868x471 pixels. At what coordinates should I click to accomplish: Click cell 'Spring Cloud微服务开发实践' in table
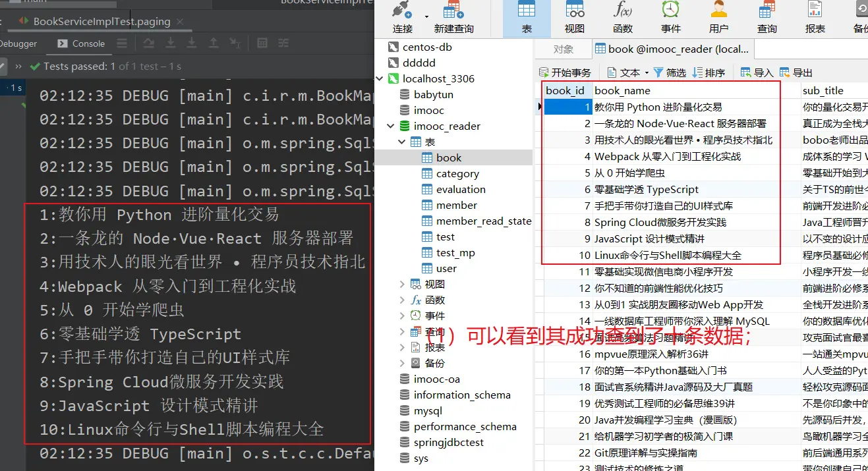click(695, 222)
